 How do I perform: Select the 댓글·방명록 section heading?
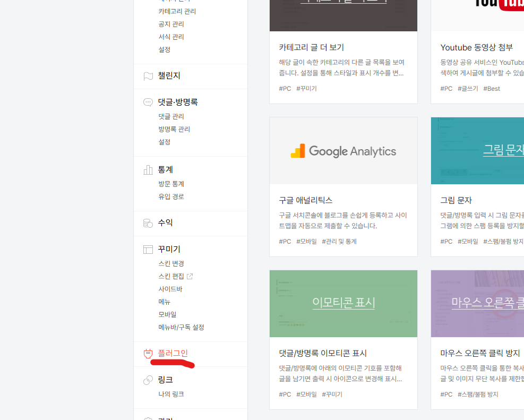[178, 102]
